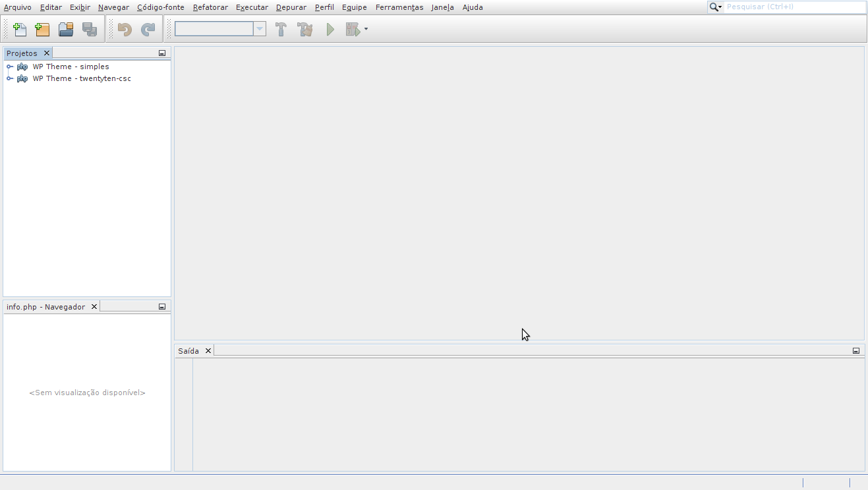Clean and build the project
The width and height of the screenshot is (868, 490).
304,29
